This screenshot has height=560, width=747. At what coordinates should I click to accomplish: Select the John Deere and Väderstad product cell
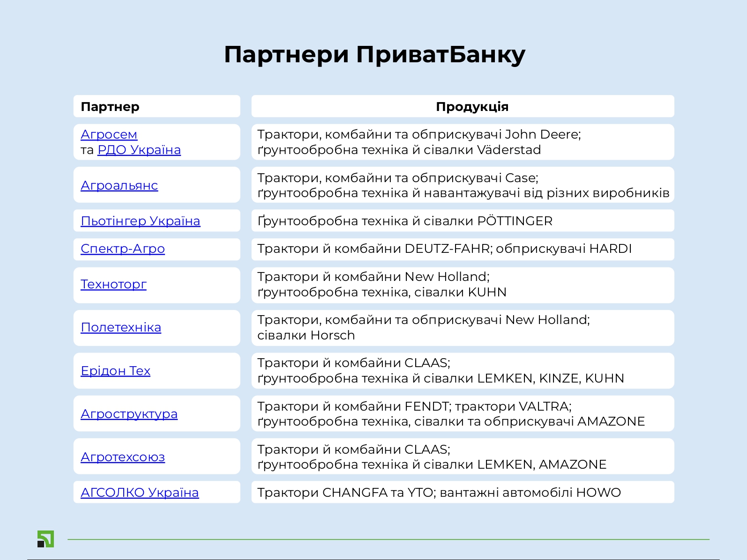point(463,142)
